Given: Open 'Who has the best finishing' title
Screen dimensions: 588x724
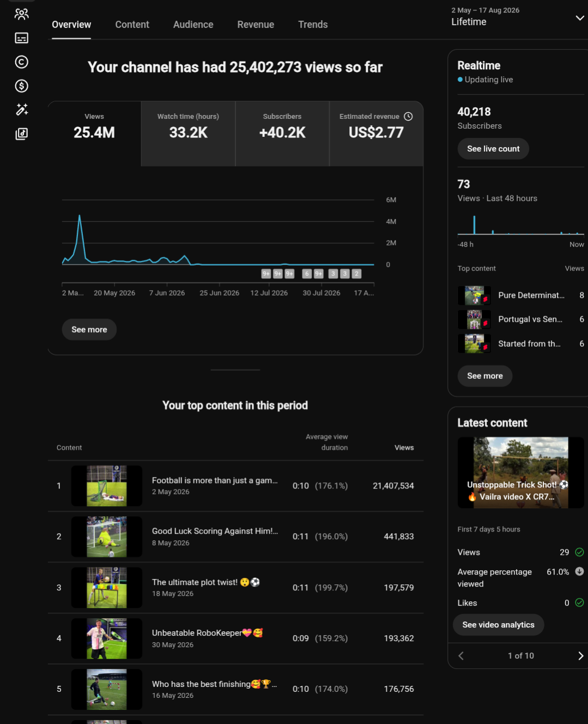Looking at the screenshot, I should (x=215, y=684).
